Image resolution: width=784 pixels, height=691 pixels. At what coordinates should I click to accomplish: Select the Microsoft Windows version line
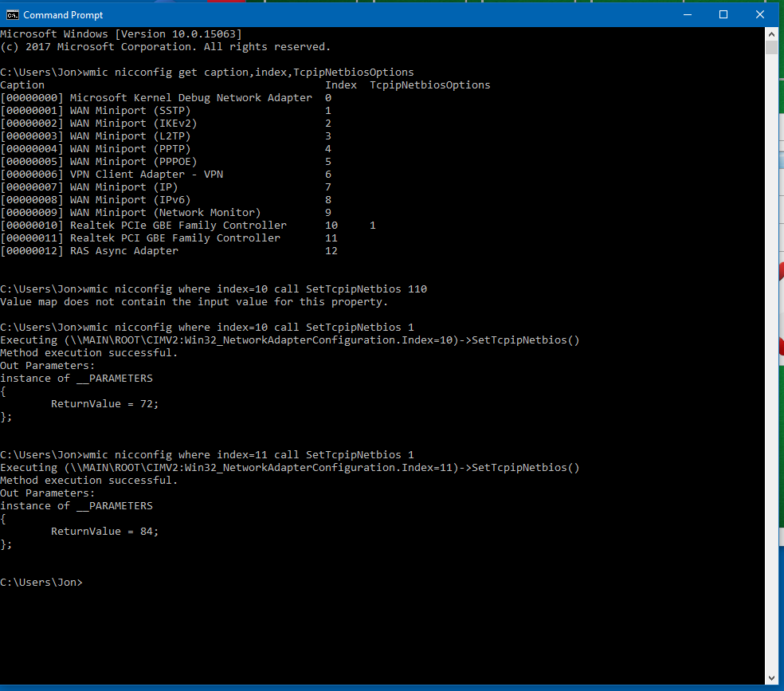120,33
